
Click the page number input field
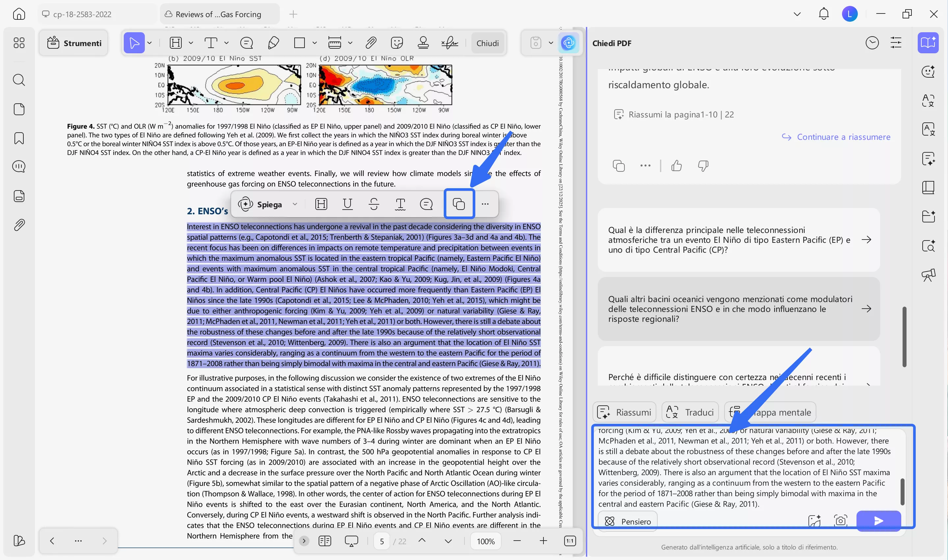(381, 541)
